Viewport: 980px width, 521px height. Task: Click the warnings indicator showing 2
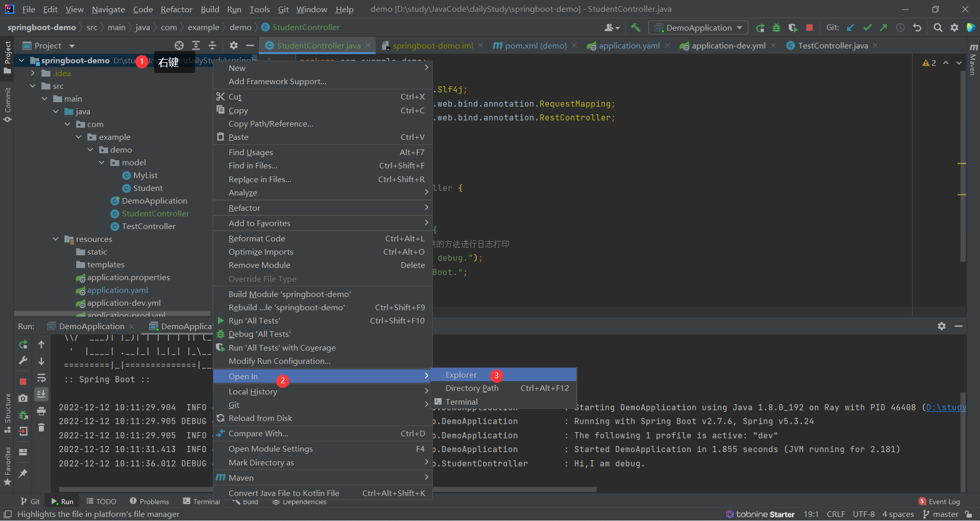(929, 63)
